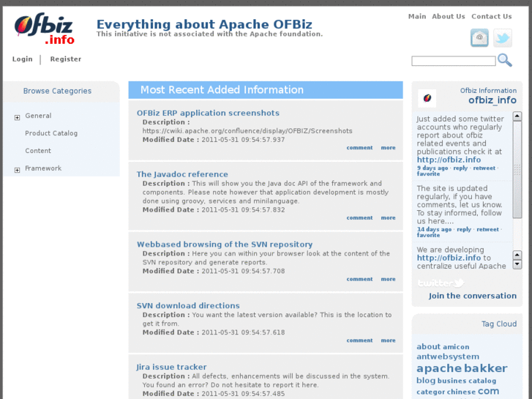Select the Framework category
532x399 pixels.
click(43, 168)
